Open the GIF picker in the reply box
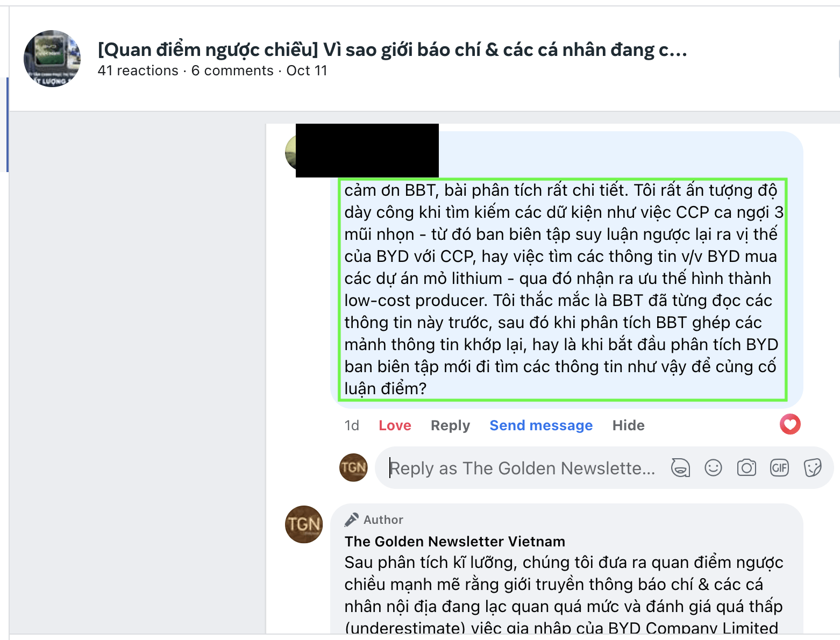The height and width of the screenshot is (640, 840). [780, 468]
